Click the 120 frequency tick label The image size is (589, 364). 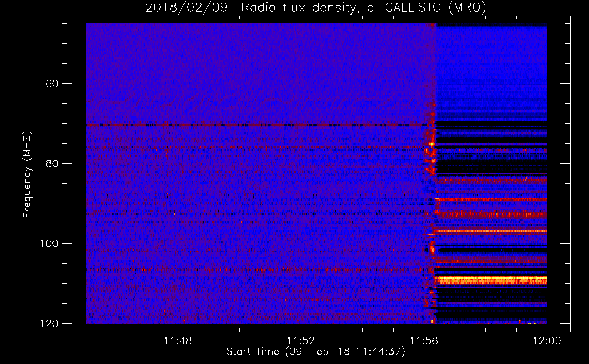coord(49,324)
